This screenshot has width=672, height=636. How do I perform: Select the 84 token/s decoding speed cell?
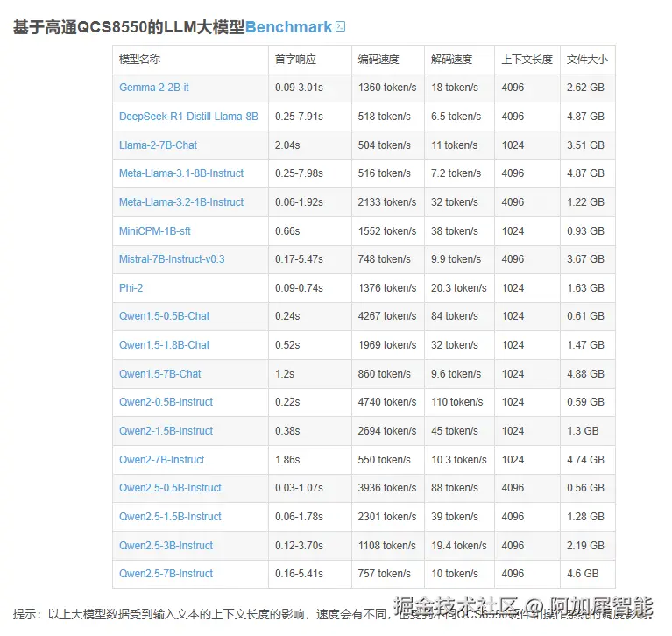459,316
